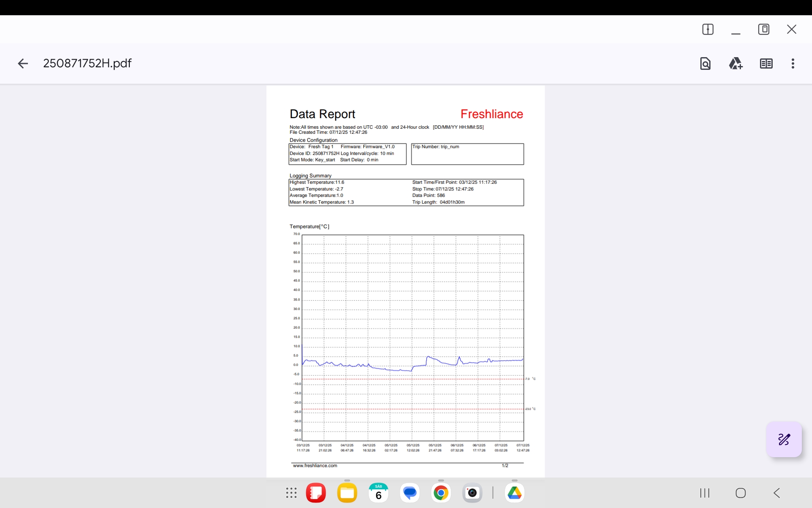Open the three-dot overflow menu
The image size is (812, 508).
[x=793, y=63]
